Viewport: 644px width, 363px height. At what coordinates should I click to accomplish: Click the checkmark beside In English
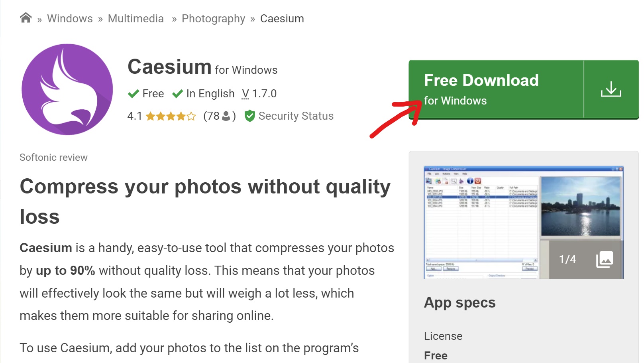(177, 93)
